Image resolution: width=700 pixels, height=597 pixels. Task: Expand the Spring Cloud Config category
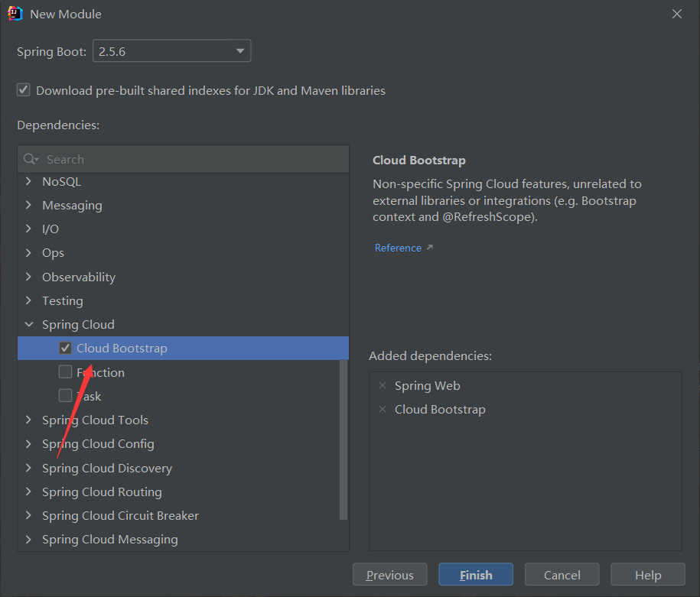click(x=28, y=444)
